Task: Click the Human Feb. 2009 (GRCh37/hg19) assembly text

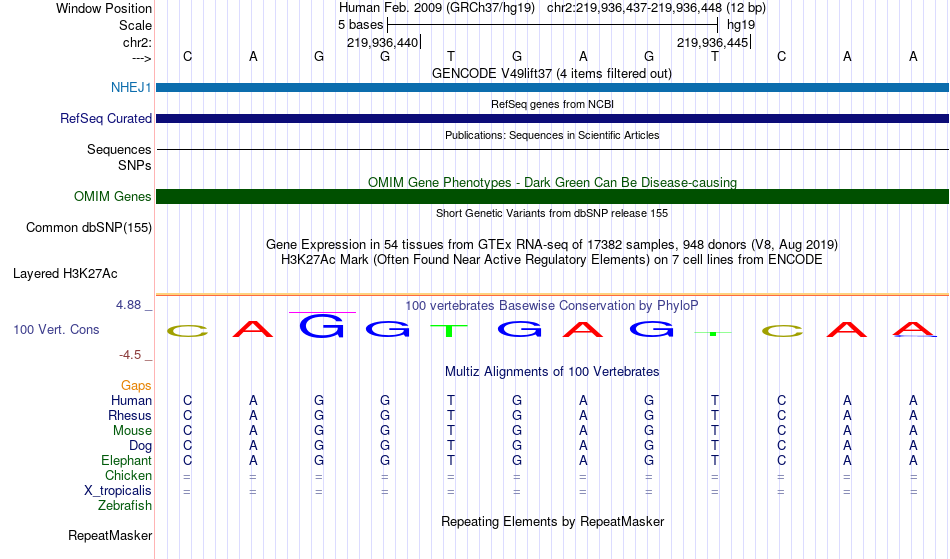Action: tap(436, 8)
